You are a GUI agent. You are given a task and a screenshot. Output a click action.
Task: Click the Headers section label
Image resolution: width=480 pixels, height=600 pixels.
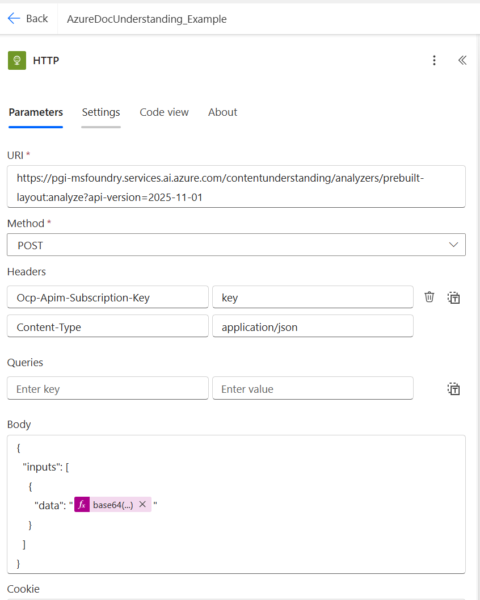click(x=26, y=272)
